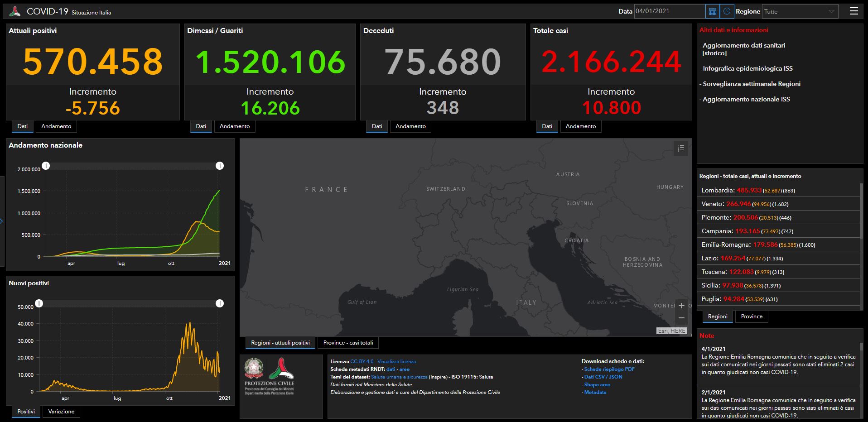The width and height of the screenshot is (868, 422).
Task: Show the map legend list icon
Action: (x=680, y=149)
